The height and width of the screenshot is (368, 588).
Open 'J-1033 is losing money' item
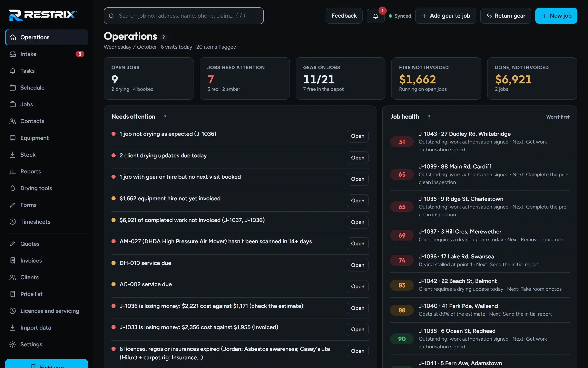pos(357,330)
